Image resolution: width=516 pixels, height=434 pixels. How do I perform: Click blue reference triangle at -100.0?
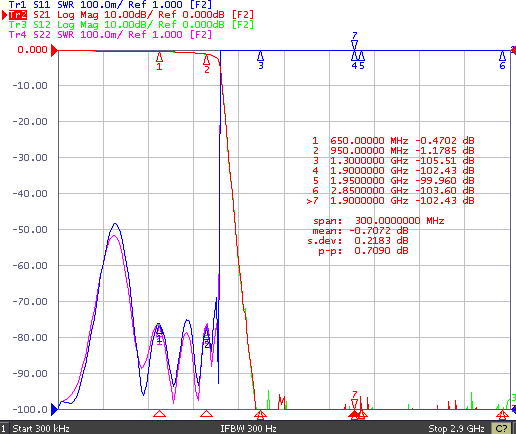coord(54,409)
